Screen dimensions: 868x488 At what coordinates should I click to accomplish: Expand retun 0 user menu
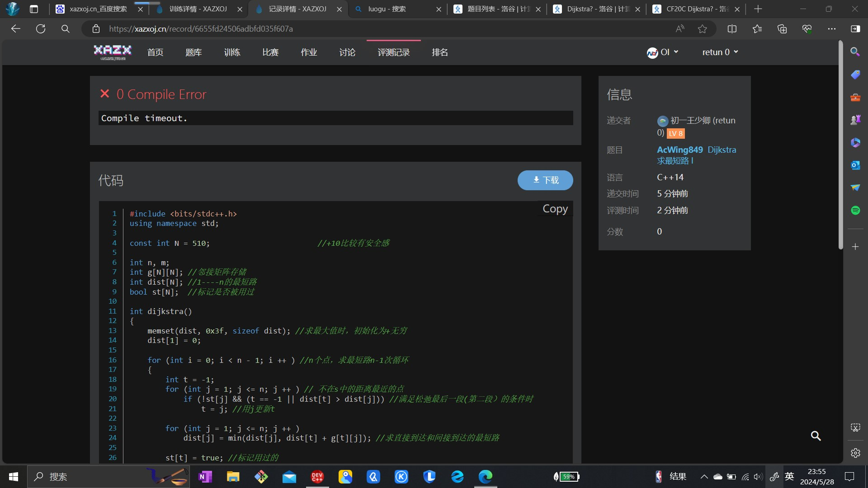(720, 52)
